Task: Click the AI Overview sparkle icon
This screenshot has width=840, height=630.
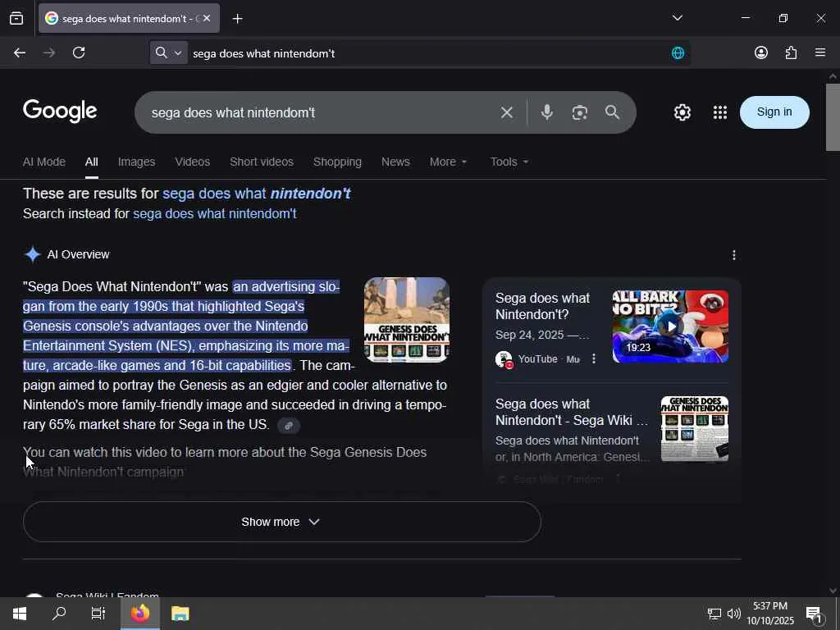Action: [x=33, y=254]
